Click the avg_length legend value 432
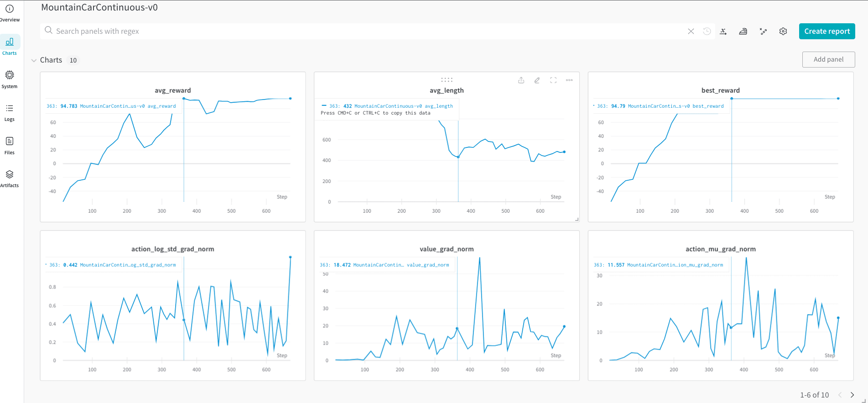The image size is (868, 403). click(348, 106)
